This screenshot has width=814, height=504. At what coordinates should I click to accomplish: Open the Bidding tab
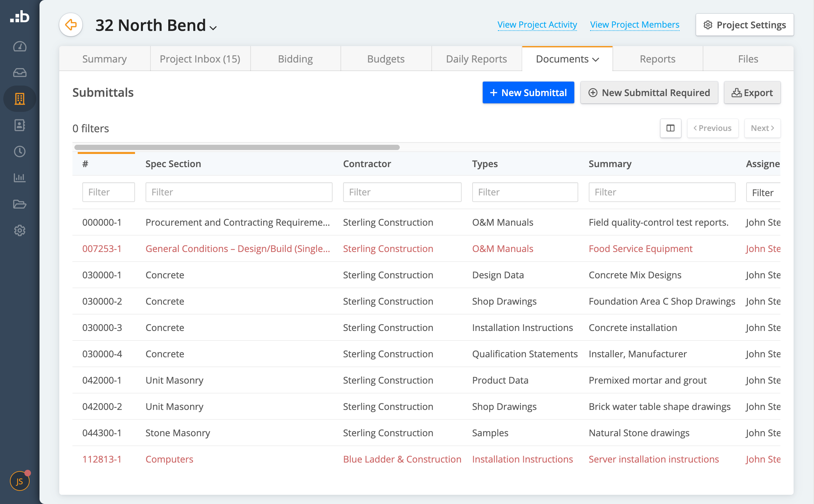pos(295,59)
